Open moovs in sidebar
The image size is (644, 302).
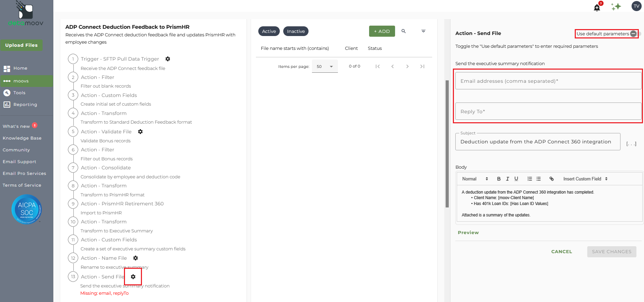click(x=27, y=81)
